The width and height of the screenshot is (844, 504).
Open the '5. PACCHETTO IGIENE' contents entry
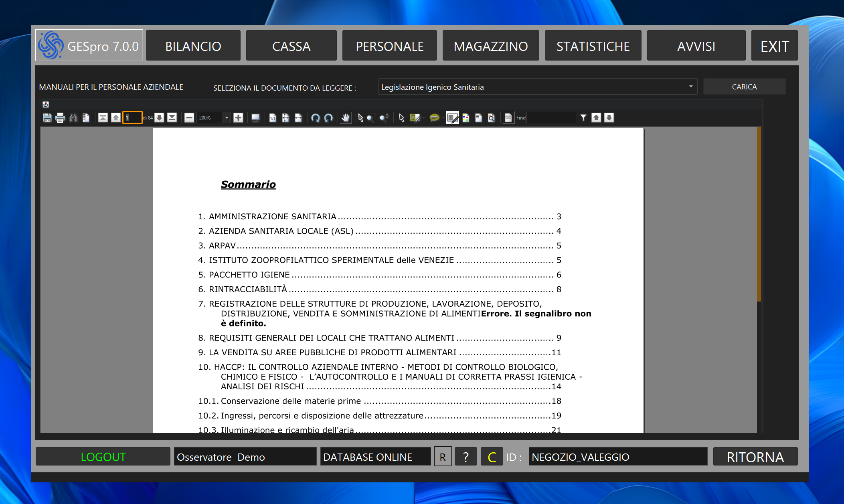pos(380,275)
